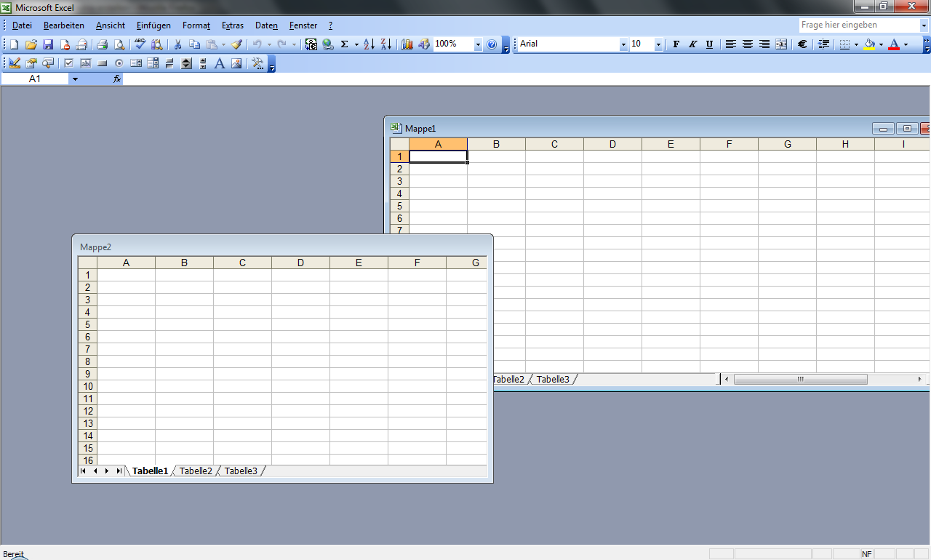Select the Tabelle3 tab in Mappe2
This screenshot has height=560, width=931.
pos(241,471)
